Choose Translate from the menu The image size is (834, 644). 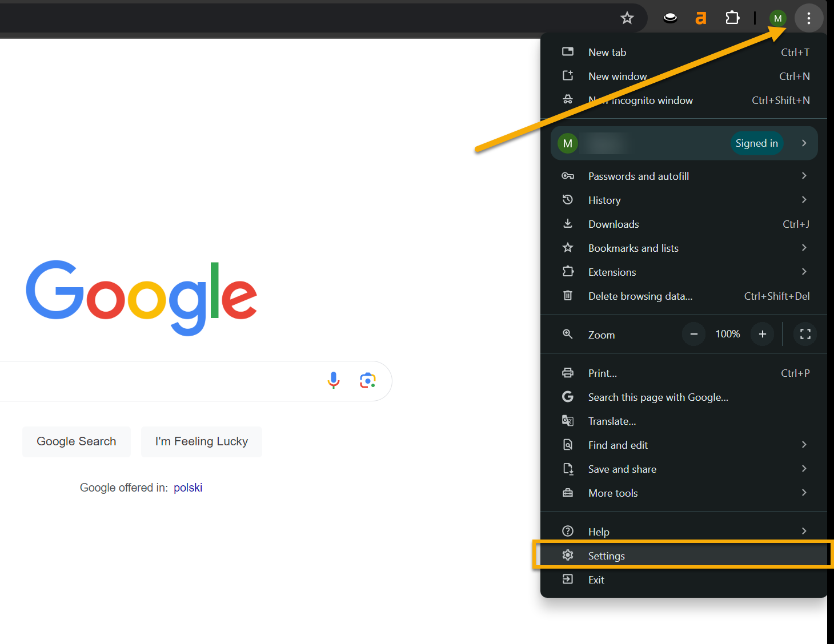(x=684, y=421)
